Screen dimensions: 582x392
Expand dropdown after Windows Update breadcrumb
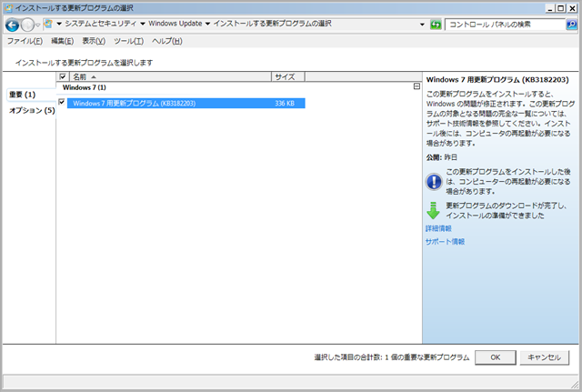(207, 24)
